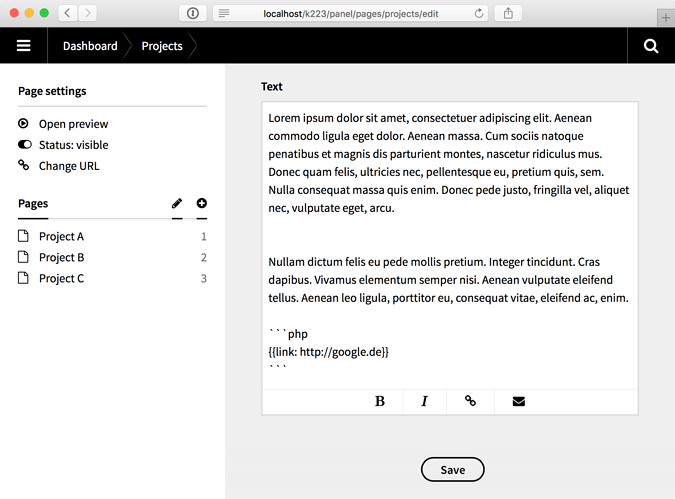Click the number 3 beside Project C
This screenshot has width=675, height=499.
pos(204,279)
